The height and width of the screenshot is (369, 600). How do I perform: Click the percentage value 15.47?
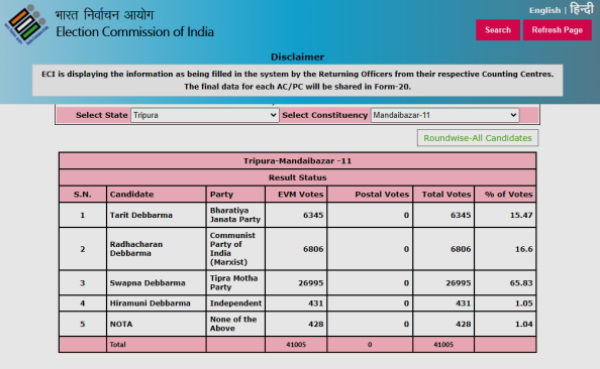tap(521, 215)
